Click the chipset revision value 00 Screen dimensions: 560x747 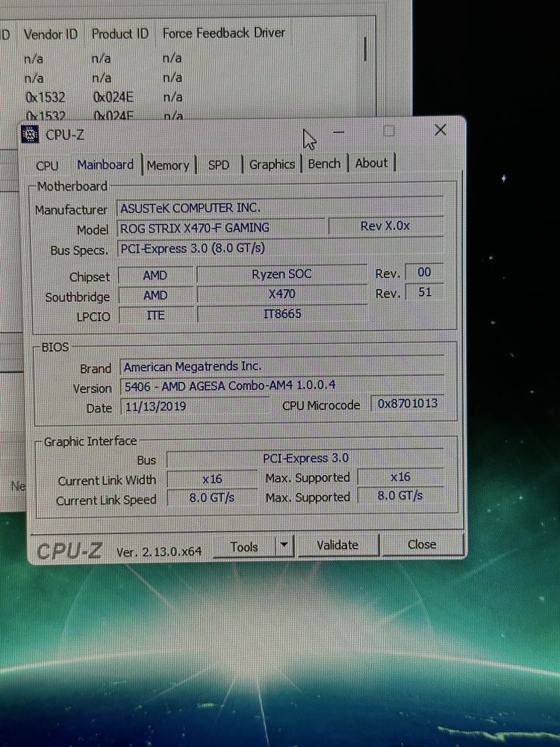tap(424, 273)
